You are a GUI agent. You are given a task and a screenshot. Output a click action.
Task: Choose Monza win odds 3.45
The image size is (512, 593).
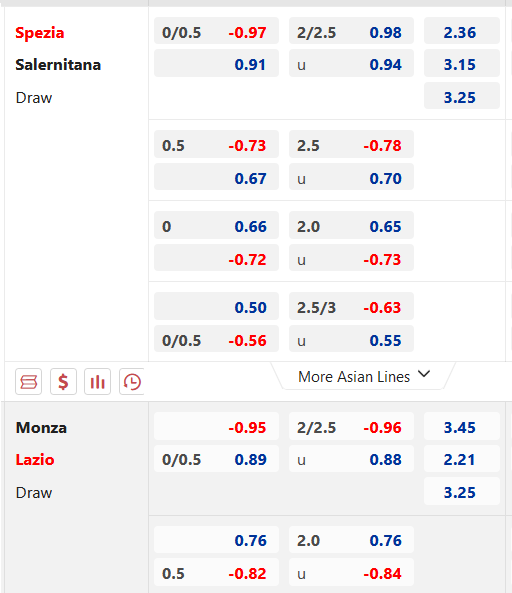click(462, 427)
